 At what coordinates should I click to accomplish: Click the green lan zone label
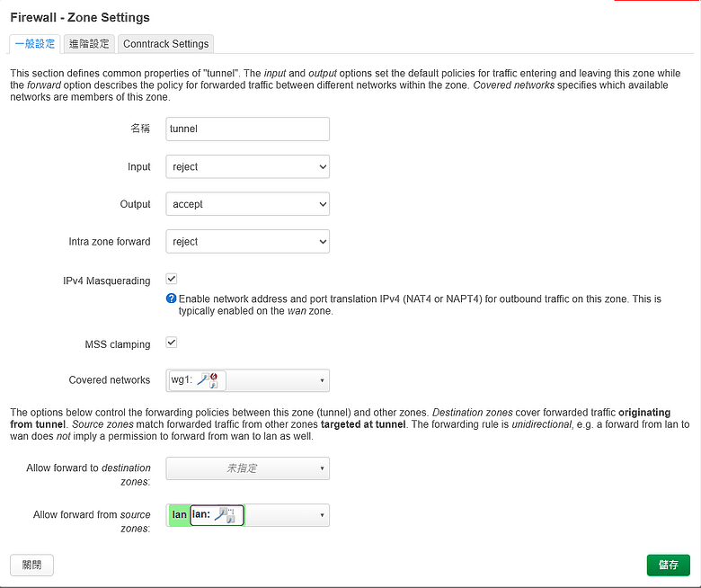(x=179, y=514)
